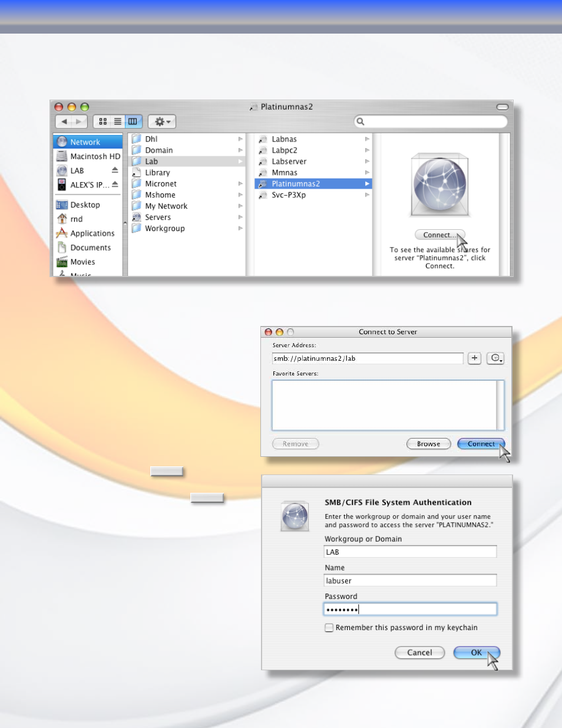
Task: Open the Applications sidebar item
Action: click(92, 233)
